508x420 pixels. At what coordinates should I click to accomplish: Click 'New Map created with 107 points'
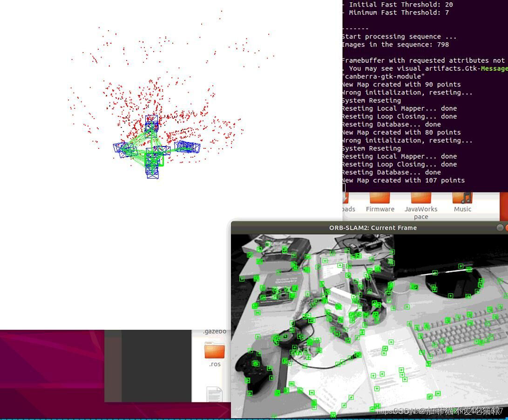pos(403,180)
